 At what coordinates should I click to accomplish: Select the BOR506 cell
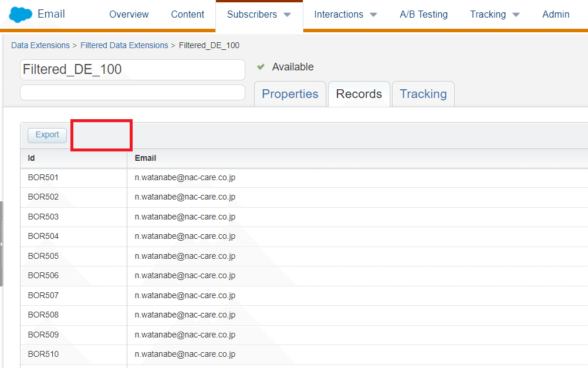point(74,276)
